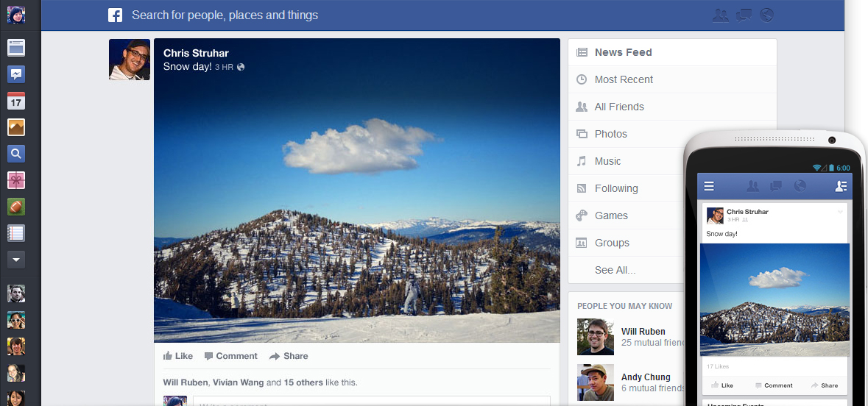Open the snow mountain photo

tap(357, 190)
